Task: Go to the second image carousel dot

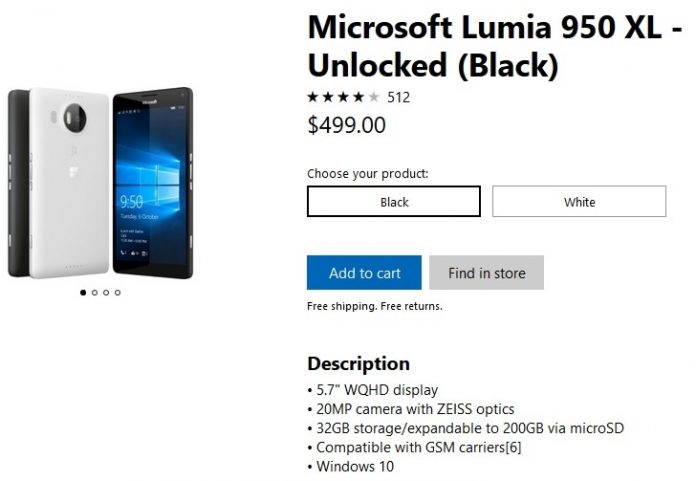Action: click(x=94, y=293)
